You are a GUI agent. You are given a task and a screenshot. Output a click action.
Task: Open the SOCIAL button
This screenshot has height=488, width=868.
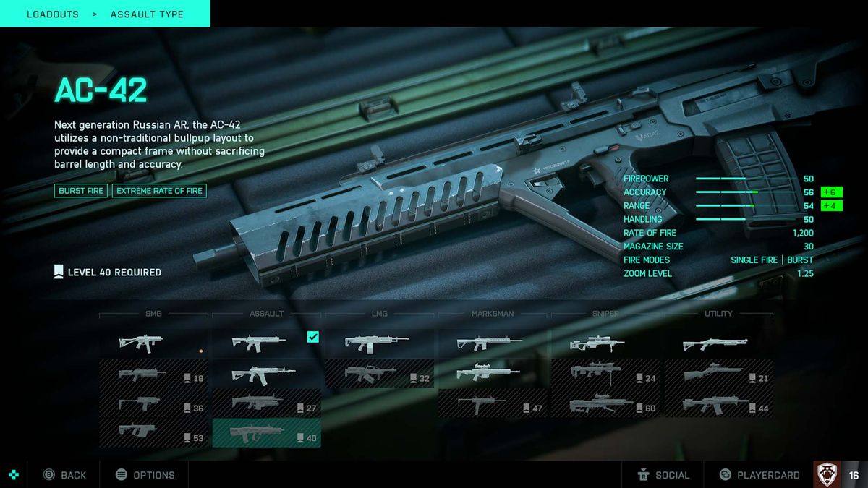tap(663, 475)
